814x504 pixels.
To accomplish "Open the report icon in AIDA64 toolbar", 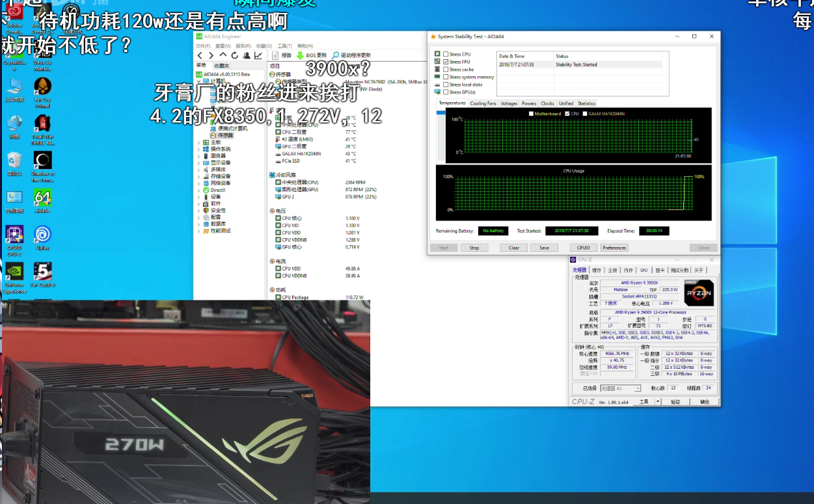I will click(275, 55).
